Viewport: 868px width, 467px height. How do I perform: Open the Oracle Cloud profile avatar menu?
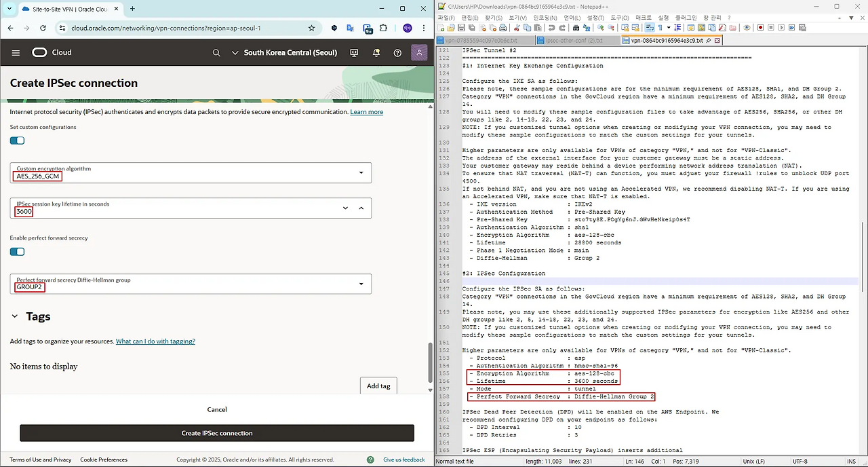tap(419, 53)
